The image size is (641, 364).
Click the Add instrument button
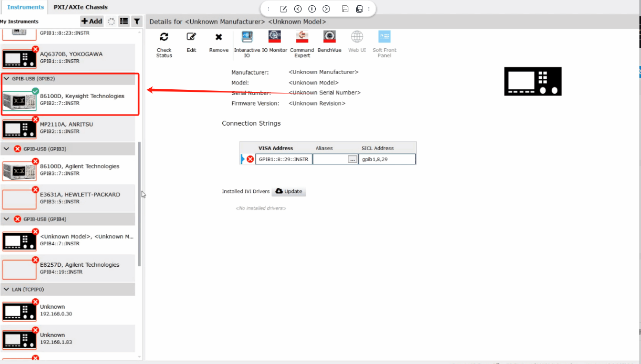92,21
